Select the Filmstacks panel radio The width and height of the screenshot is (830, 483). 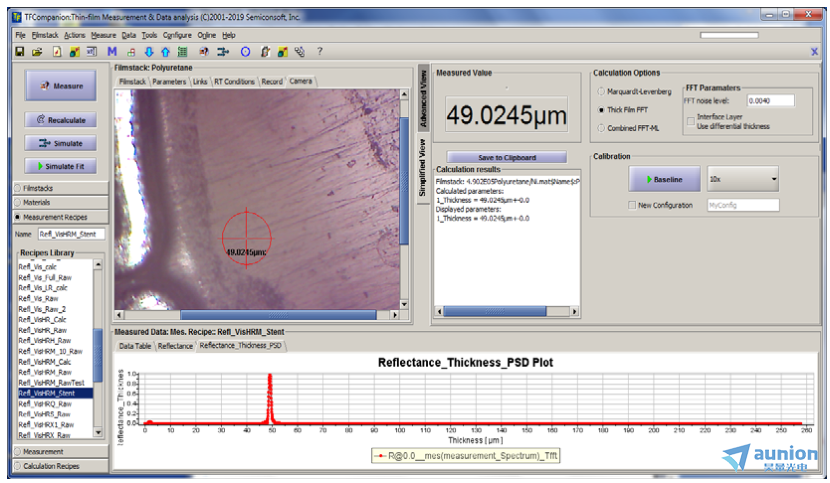18,189
